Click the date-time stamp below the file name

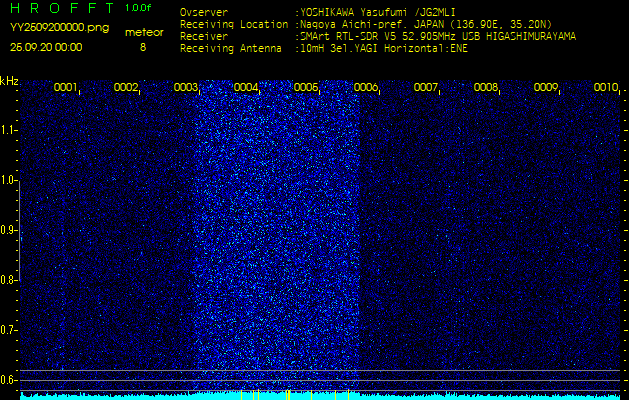tap(46, 47)
